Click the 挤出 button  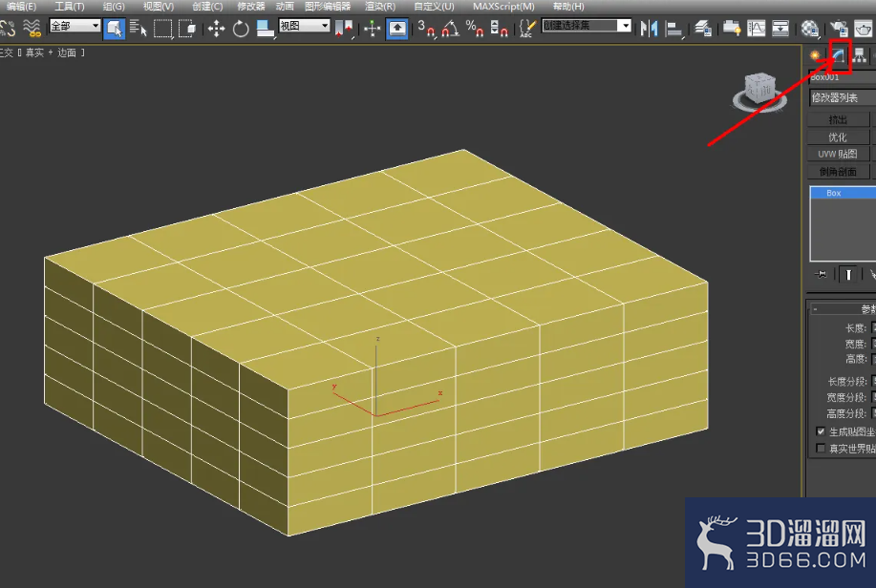pyautogui.click(x=838, y=117)
